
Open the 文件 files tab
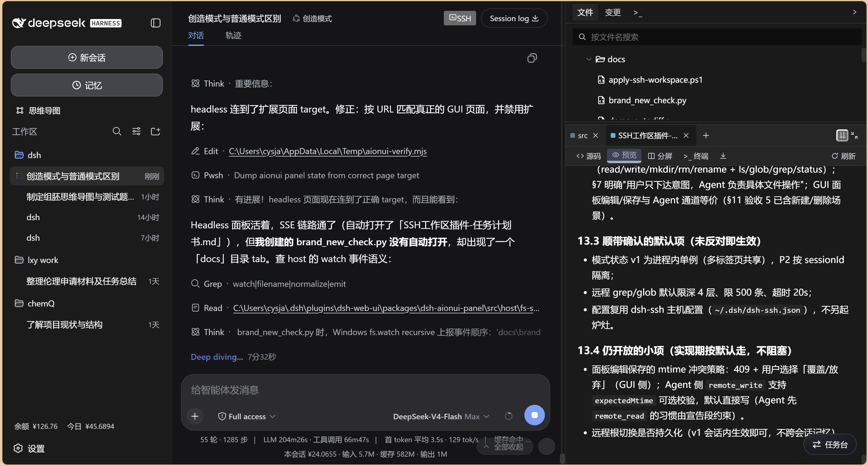585,12
